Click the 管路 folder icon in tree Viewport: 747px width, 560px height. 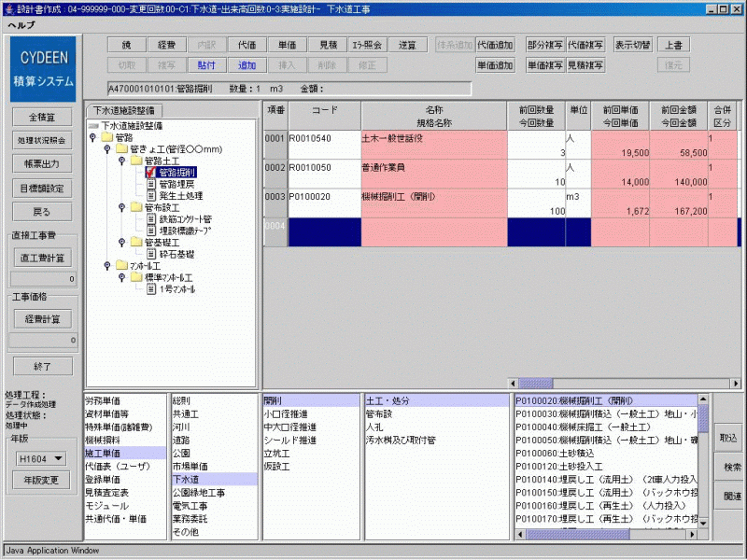point(106,137)
